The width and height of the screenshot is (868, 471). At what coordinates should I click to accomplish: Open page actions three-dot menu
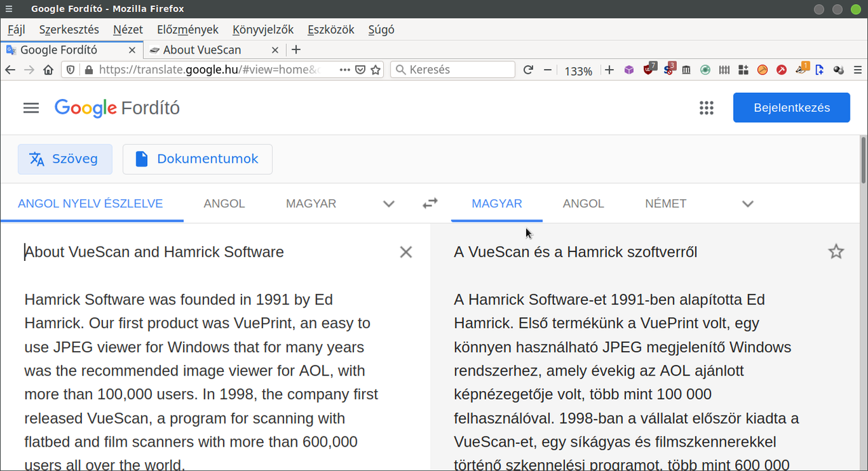point(345,70)
